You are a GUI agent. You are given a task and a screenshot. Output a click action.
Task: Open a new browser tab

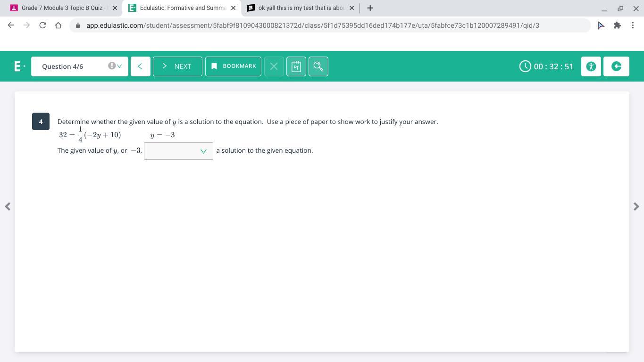[x=370, y=8]
